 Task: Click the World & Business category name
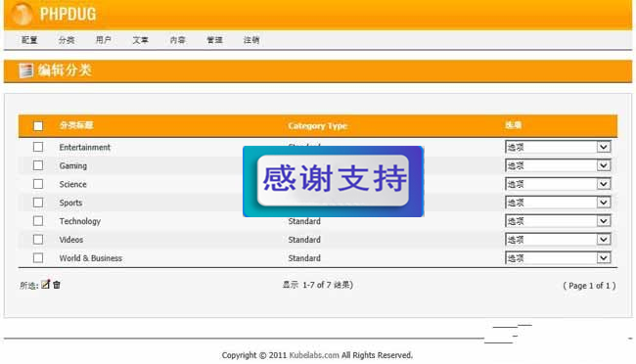tap(90, 258)
